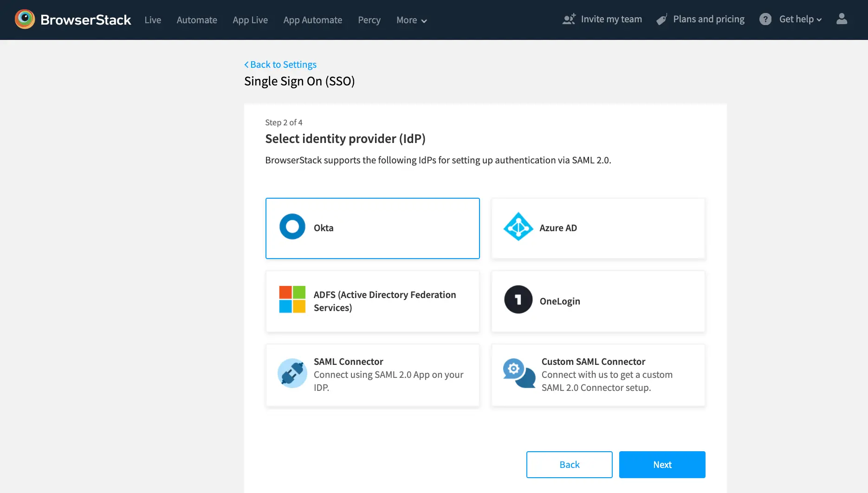Choose the Azure AD provider option
The image size is (868, 493).
(598, 228)
